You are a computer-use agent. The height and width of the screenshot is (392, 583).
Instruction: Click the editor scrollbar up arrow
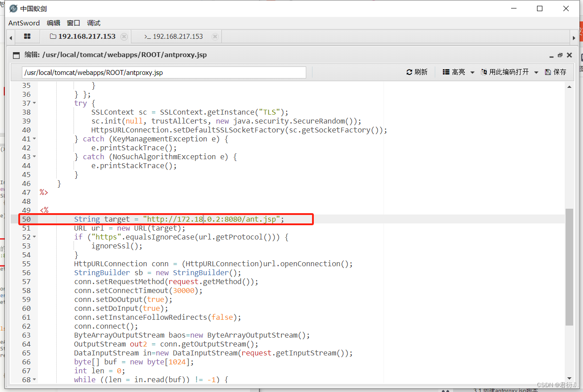pos(569,87)
